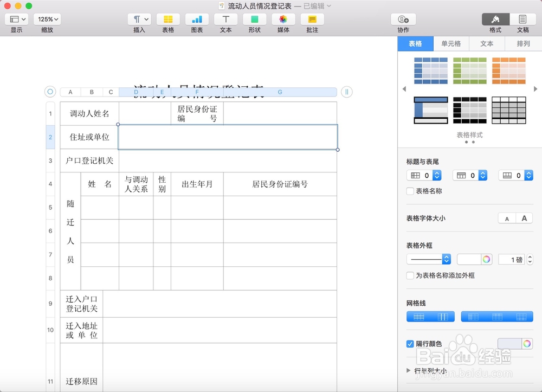Toggle the 隔行颜色 alternating row color checkbox

(x=410, y=343)
